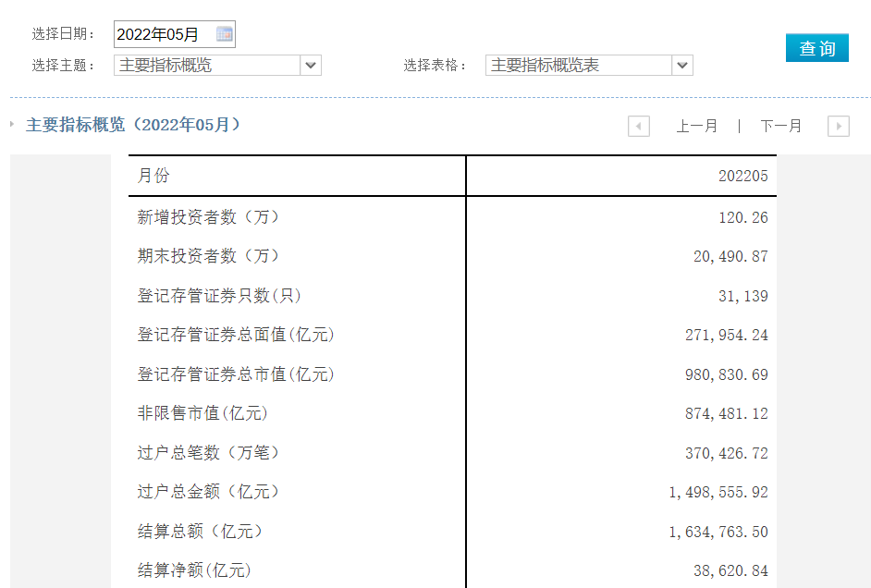871x588 pixels.
Task: Go to next month via 下一月 link
Action: coord(780,126)
